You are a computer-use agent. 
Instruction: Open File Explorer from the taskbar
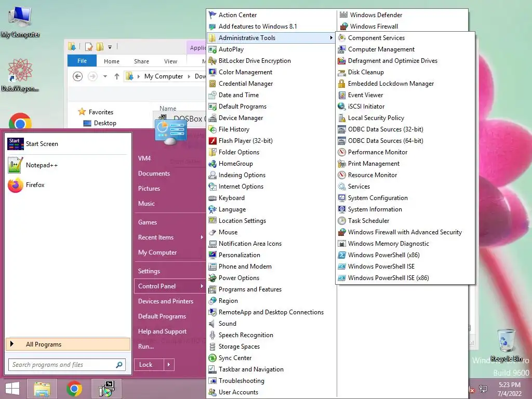[42, 389]
